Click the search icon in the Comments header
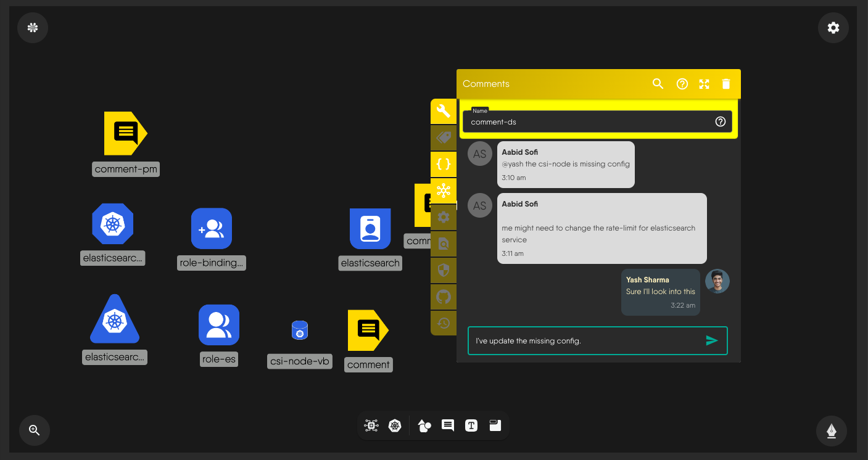The height and width of the screenshot is (460, 868). click(x=658, y=83)
